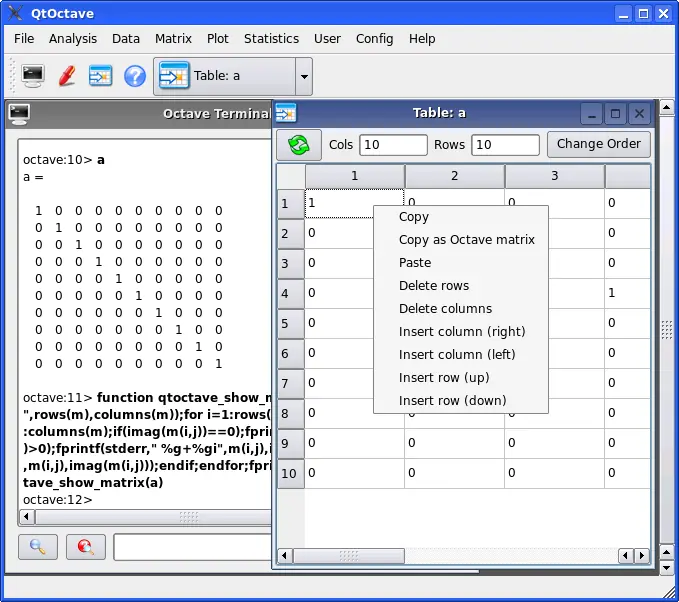Image resolution: width=679 pixels, height=602 pixels.
Task: Click cell containing 1 in row 1
Action: 340,203
